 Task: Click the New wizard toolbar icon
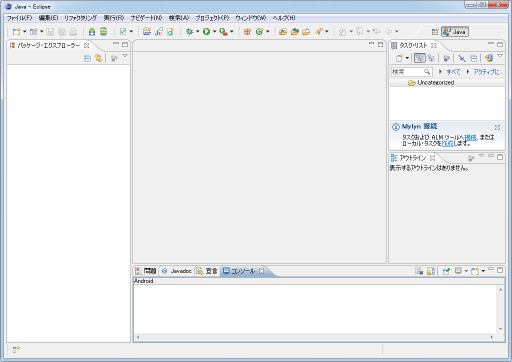pos(16,32)
